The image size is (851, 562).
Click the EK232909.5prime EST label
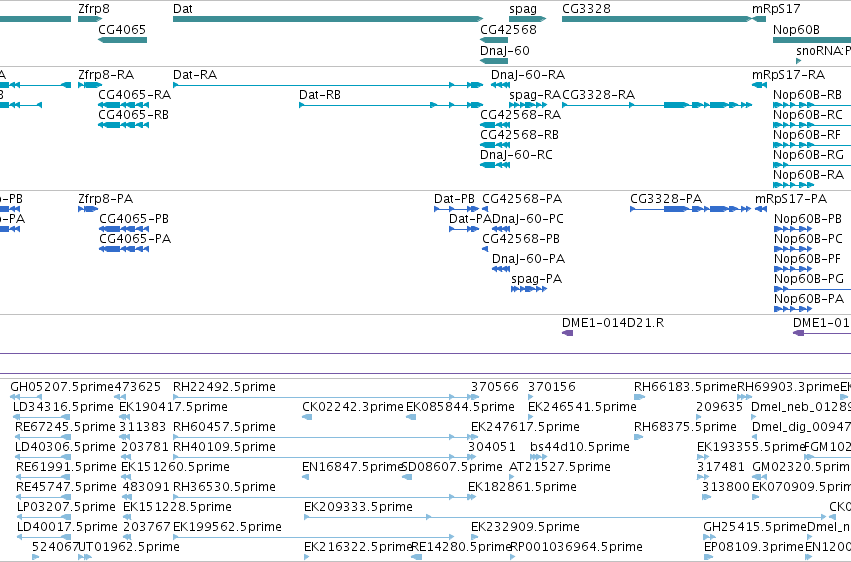(x=525, y=527)
